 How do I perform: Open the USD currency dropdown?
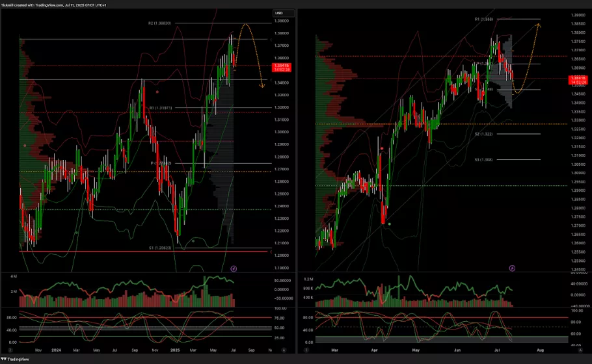tap(279, 13)
